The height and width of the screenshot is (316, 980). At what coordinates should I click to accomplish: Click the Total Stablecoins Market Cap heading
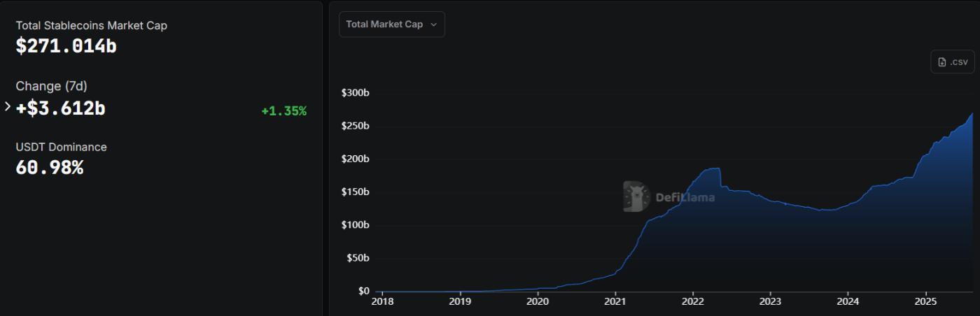tap(92, 25)
